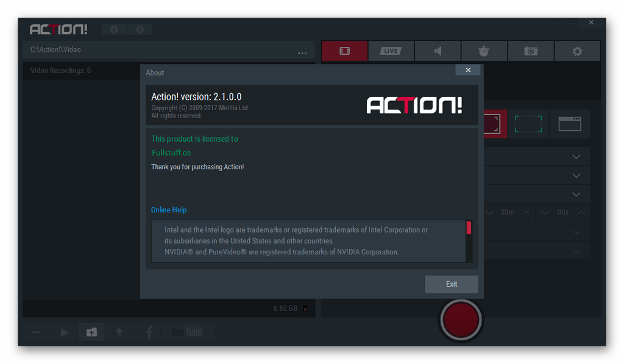Click the Action! logo in About dialog
The image size is (624, 364).
coord(414,105)
